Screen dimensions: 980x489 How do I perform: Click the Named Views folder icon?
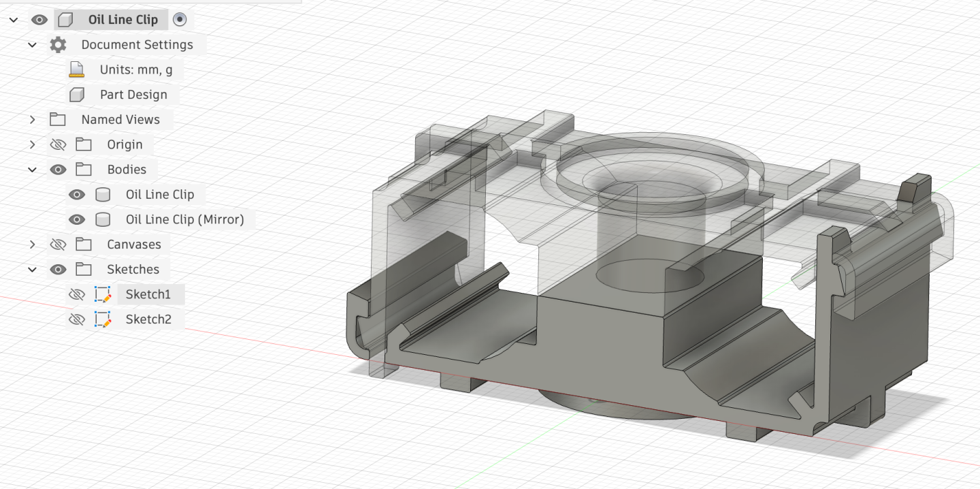(x=58, y=120)
